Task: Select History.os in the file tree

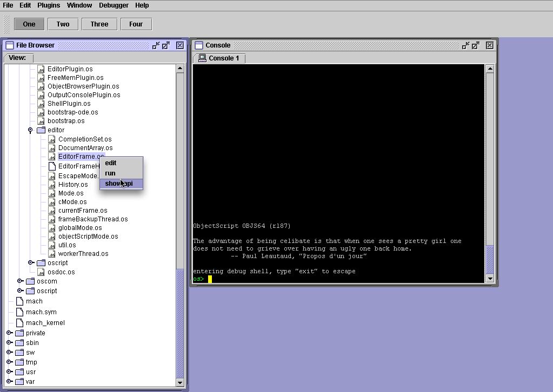Action: point(73,185)
